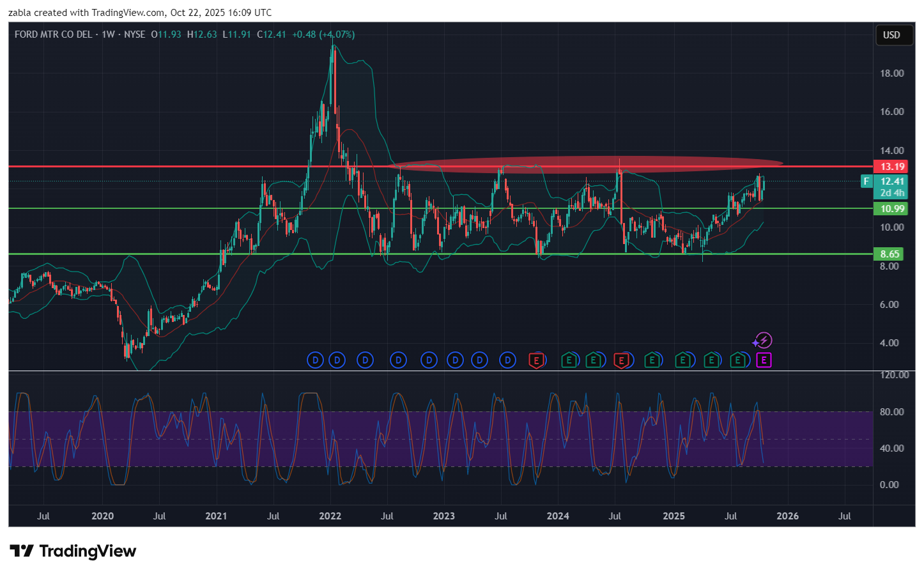Click the magenta upcoming earnings E marker

(764, 360)
